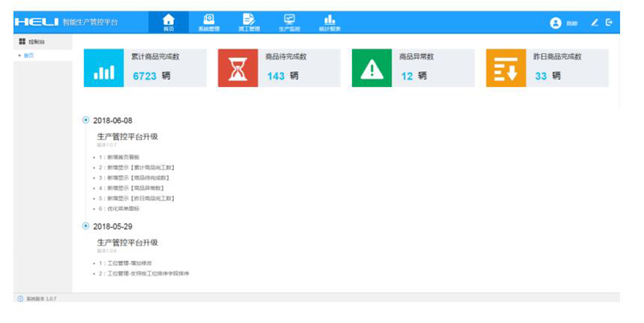Click the blue bar chart icon on 累计商品完成数 card
Viewport: 644px width, 323px height.
coord(104,68)
